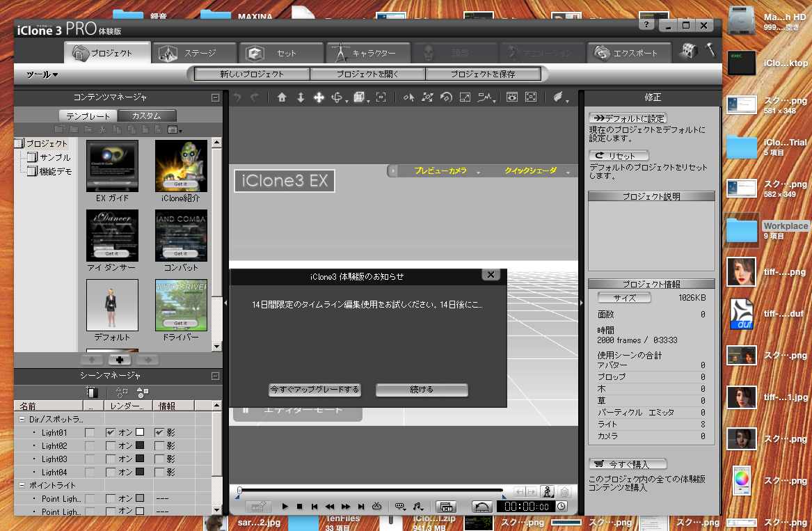Screen dimensions: 812x531
Task: Click the 3D cube view mode icon
Action: tap(359, 97)
